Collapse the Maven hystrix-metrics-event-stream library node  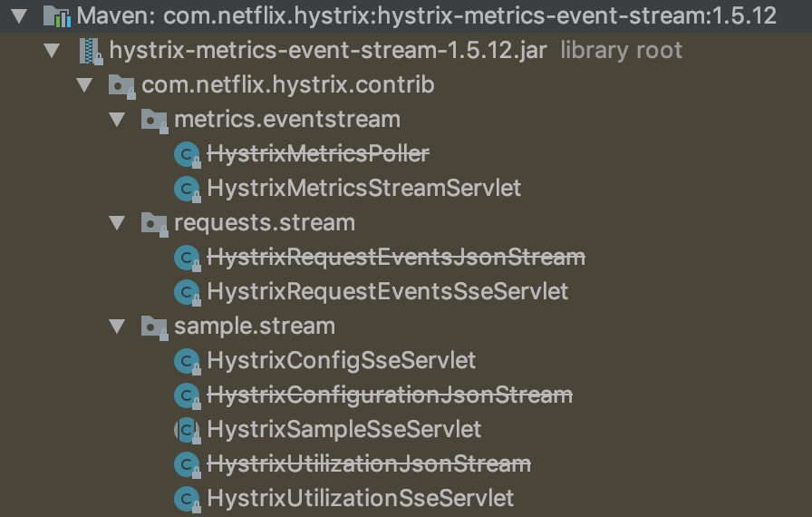(19, 16)
